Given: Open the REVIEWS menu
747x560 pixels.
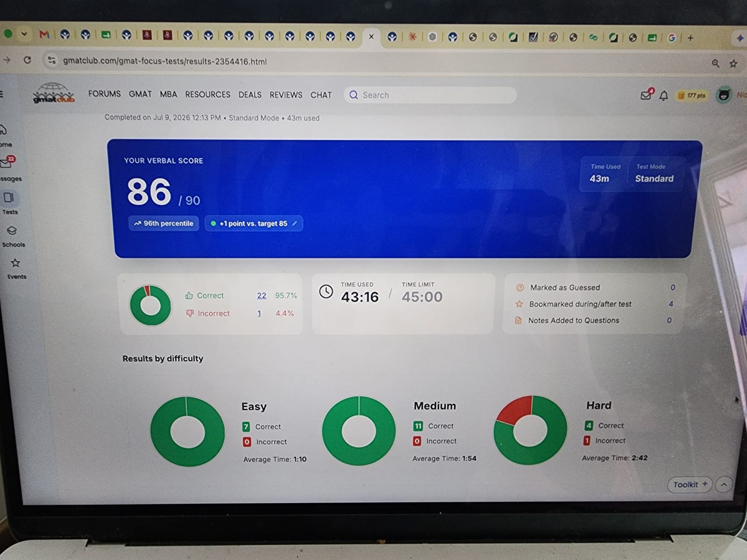Looking at the screenshot, I should pos(286,95).
